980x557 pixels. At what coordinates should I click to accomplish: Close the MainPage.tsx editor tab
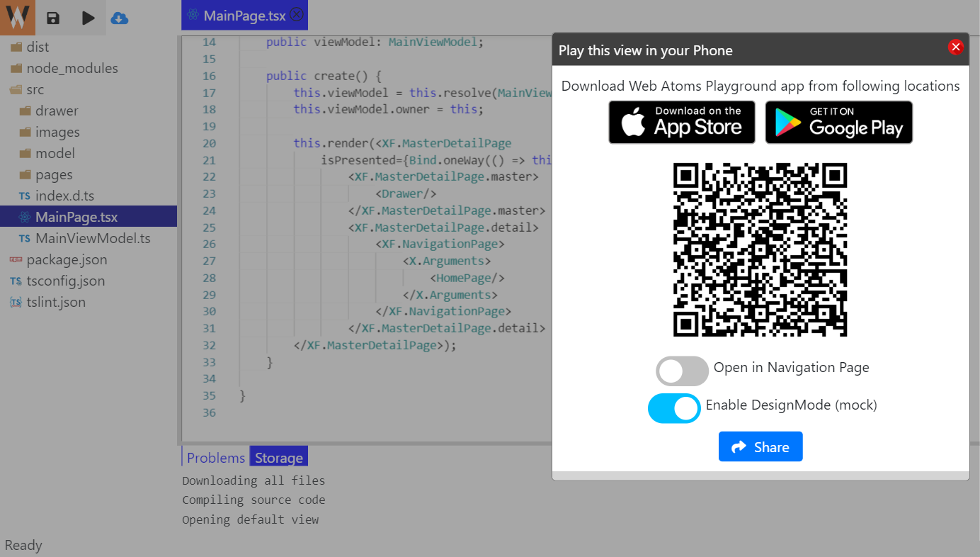[x=297, y=13]
